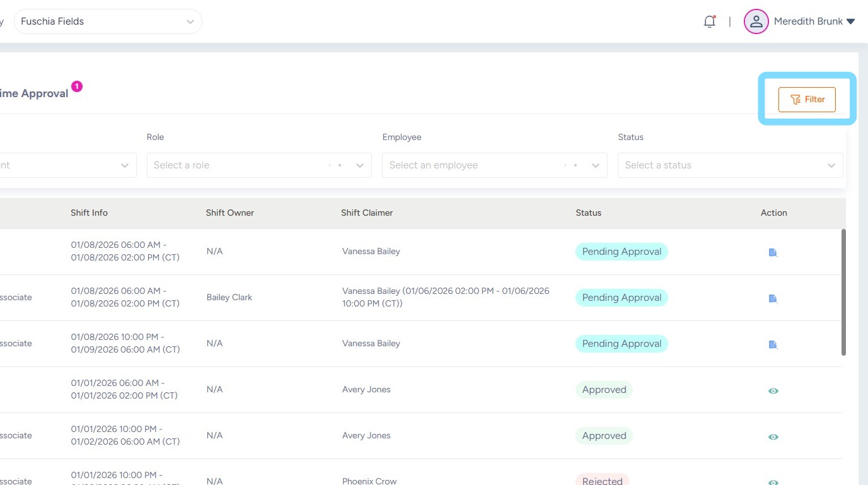
Task: Click the table's vertical scrollbar
Action: point(843,292)
